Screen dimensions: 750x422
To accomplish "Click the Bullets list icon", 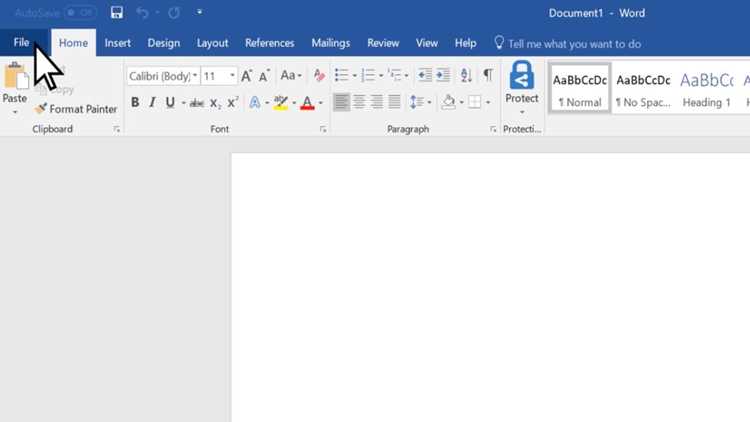I will (x=342, y=75).
